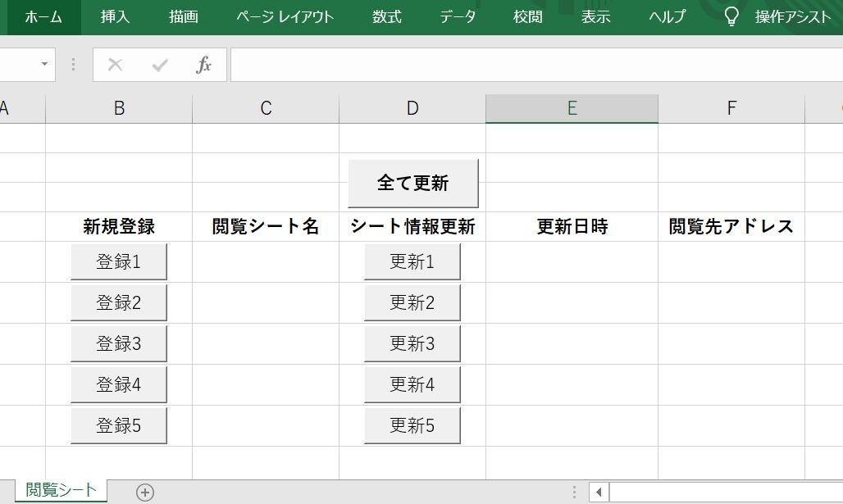Click the 操作アシスト lightbulb icon
Viewport: 843px width, 504px height.
click(x=731, y=16)
